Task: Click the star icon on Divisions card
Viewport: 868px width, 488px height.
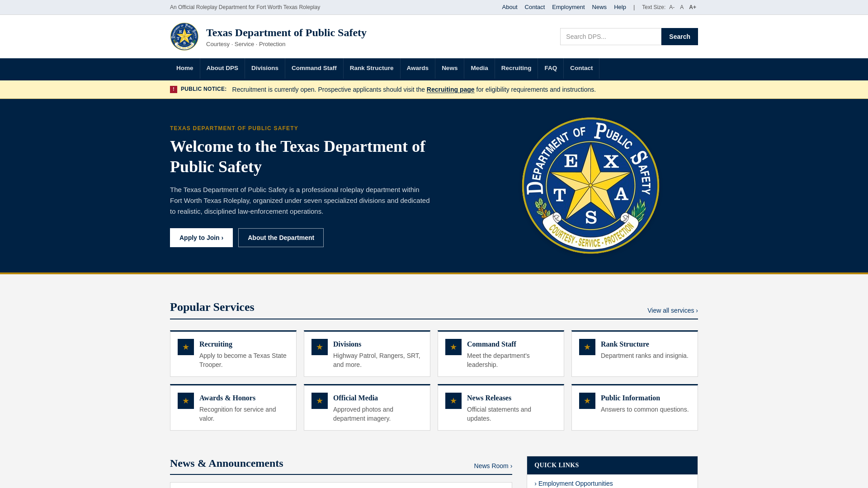Action: (320, 347)
